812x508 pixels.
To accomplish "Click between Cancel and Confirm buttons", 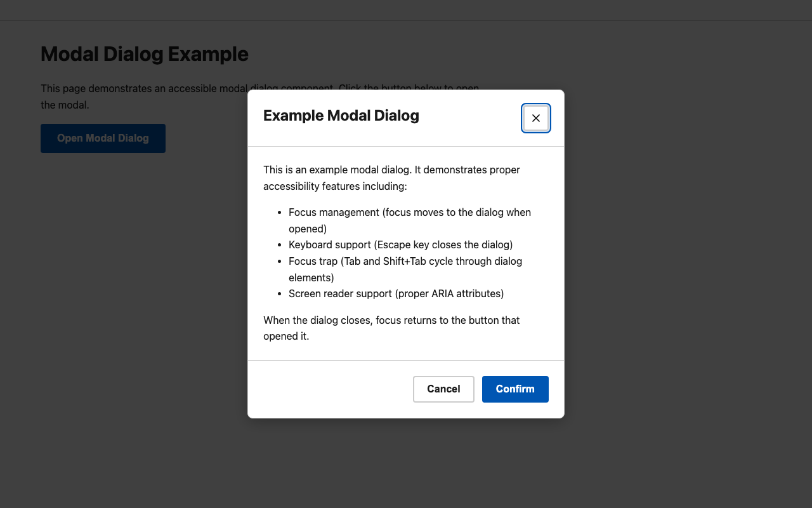I will coord(478,389).
